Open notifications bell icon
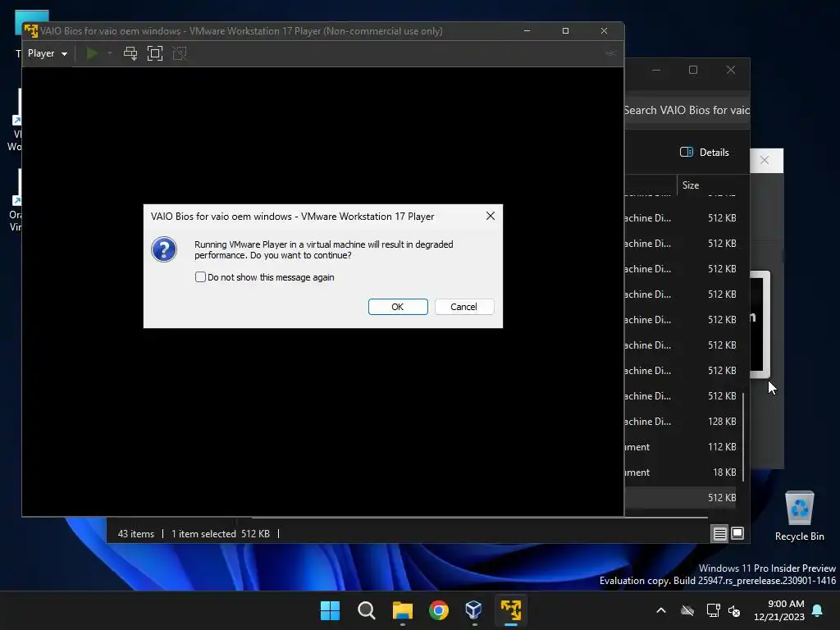The width and height of the screenshot is (840, 630). click(x=818, y=610)
